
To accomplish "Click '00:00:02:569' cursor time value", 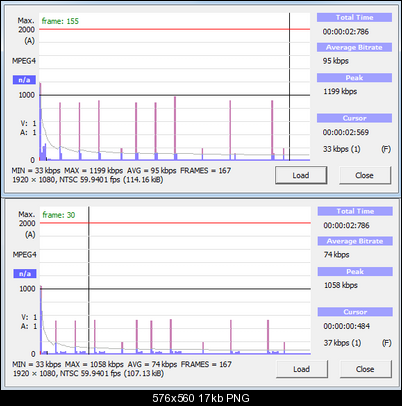I will pos(346,132).
